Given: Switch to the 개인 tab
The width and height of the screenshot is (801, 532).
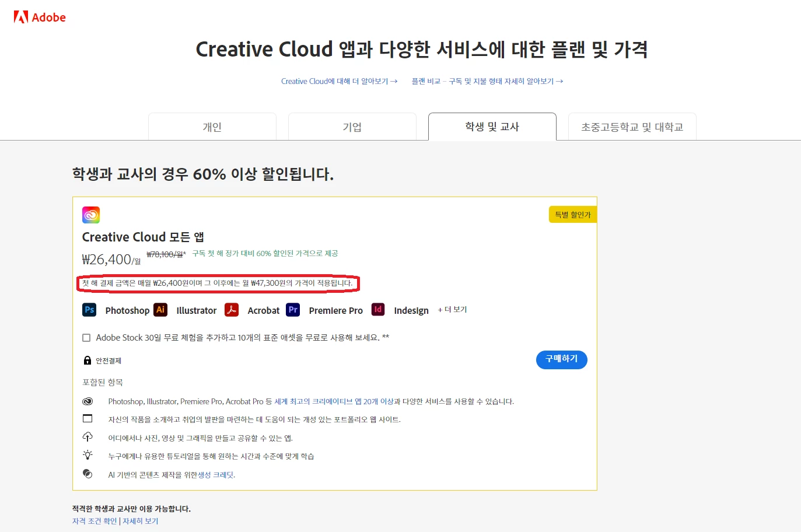Looking at the screenshot, I should [212, 127].
